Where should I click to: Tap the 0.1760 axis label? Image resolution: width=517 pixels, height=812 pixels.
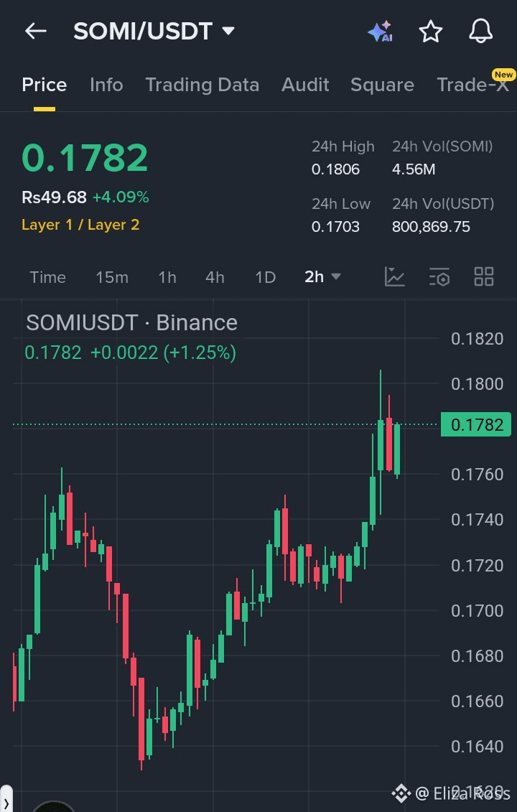(x=477, y=475)
